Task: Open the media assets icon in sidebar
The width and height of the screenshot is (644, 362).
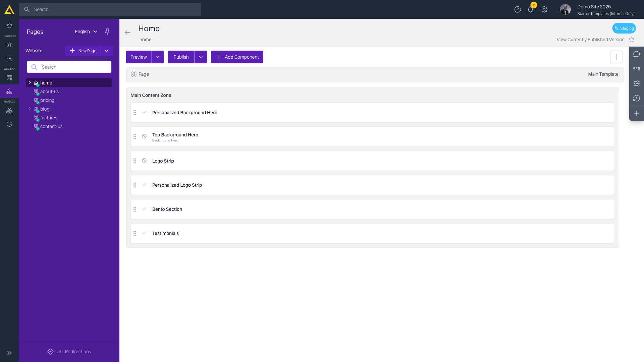Action: [x=9, y=58]
